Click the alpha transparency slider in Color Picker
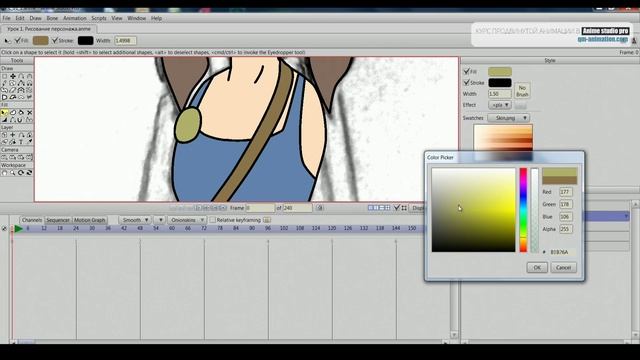 (534, 210)
